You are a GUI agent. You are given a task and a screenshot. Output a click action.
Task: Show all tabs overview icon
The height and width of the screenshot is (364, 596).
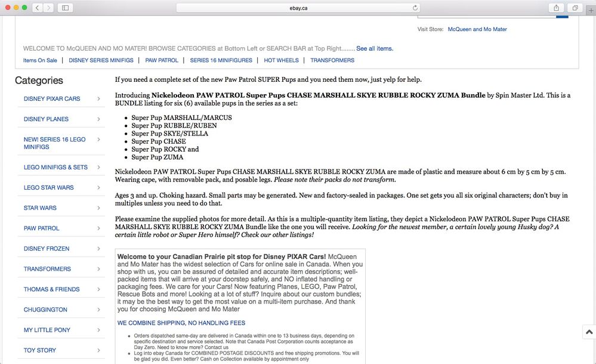click(x=575, y=8)
